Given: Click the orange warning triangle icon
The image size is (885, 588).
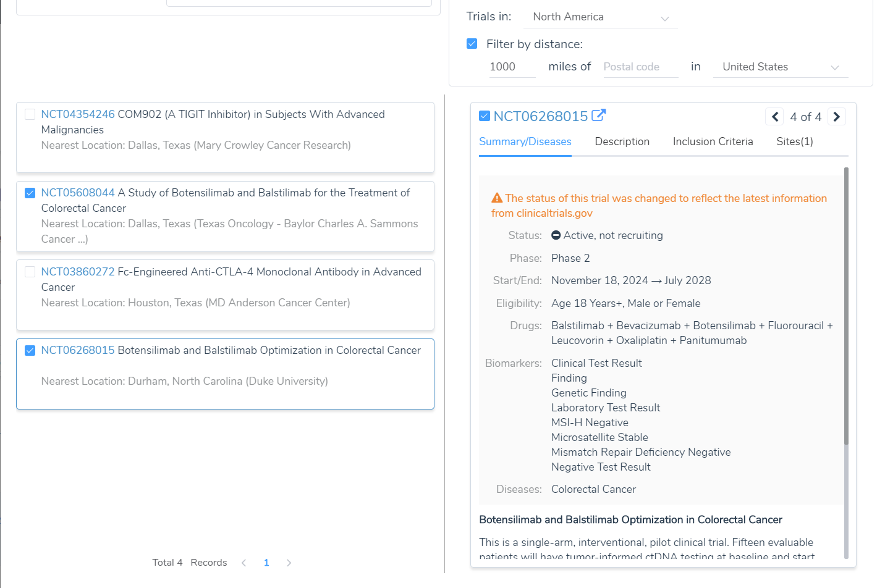Looking at the screenshot, I should click(497, 198).
